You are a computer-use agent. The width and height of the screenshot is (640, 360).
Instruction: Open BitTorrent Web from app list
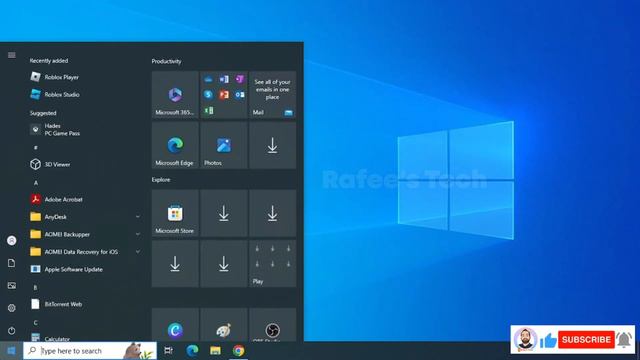(x=86, y=304)
